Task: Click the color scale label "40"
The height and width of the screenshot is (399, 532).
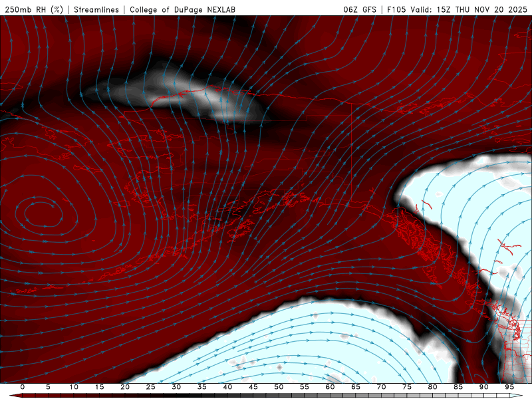Action: pos(227,387)
